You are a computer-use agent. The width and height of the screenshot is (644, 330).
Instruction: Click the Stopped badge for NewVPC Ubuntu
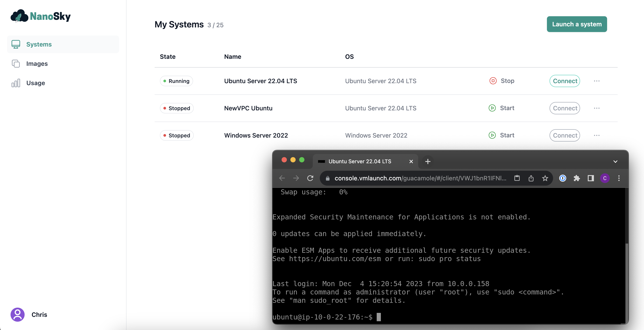tap(177, 108)
